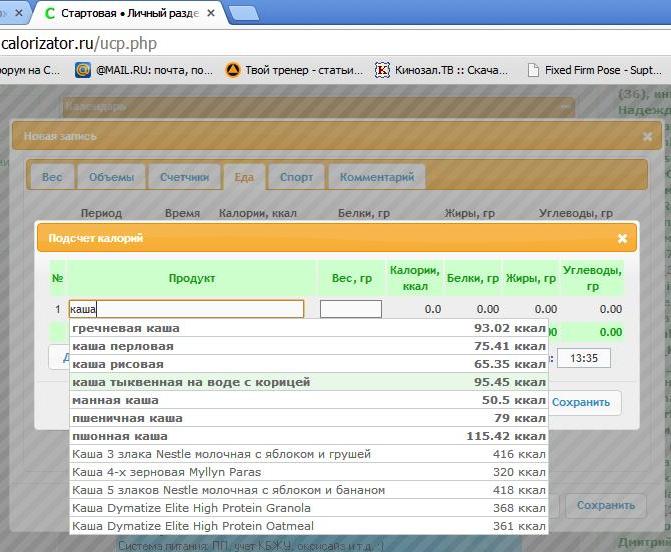671x552 pixels.
Task: Open the Кинозал.ТВ bookmark icon
Action: (x=382, y=70)
